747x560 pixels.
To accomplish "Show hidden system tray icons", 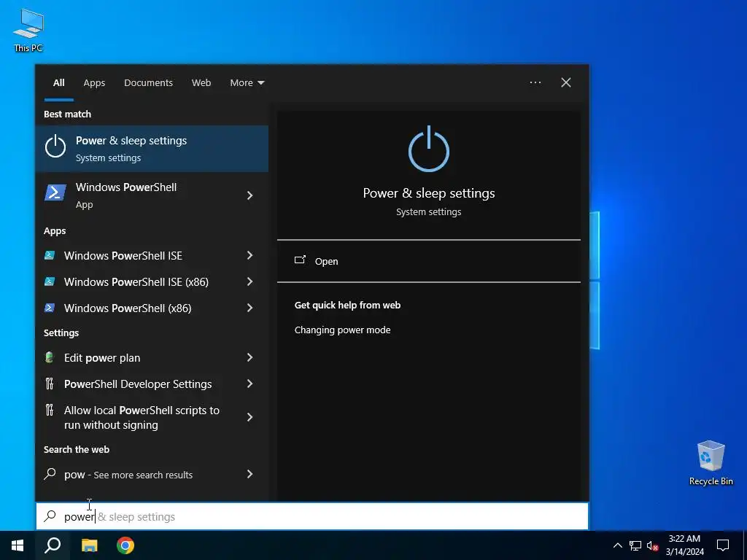I will pos(617,545).
